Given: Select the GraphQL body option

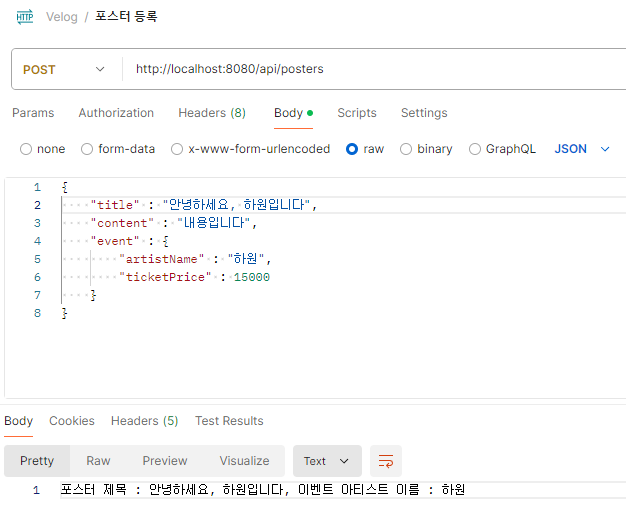Looking at the screenshot, I should pyautogui.click(x=502, y=149).
